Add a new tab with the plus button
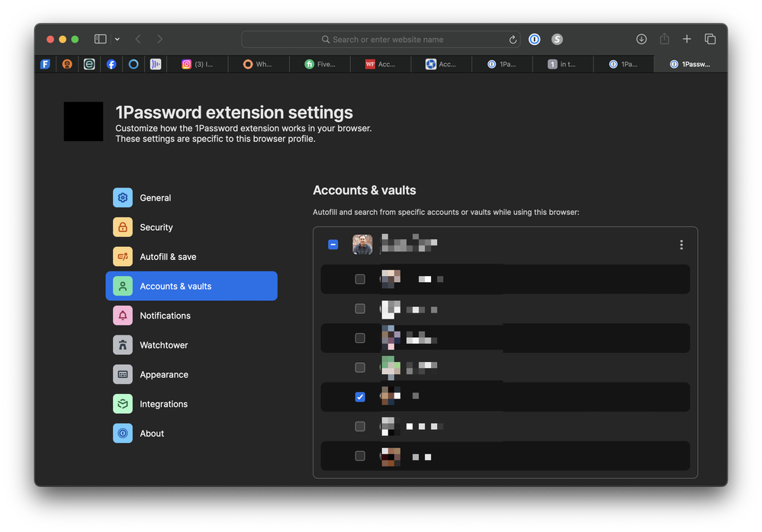Screen dimensions: 762x532 click(x=686, y=39)
